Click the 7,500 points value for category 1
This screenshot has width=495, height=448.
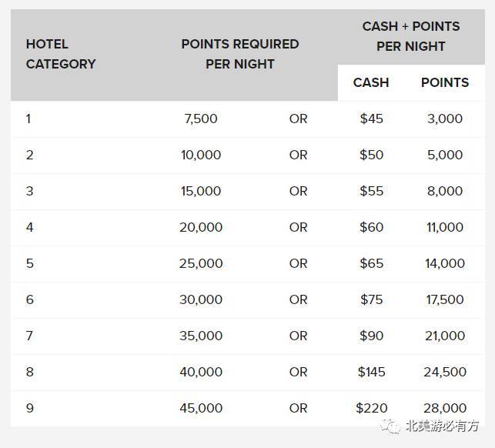tap(201, 119)
